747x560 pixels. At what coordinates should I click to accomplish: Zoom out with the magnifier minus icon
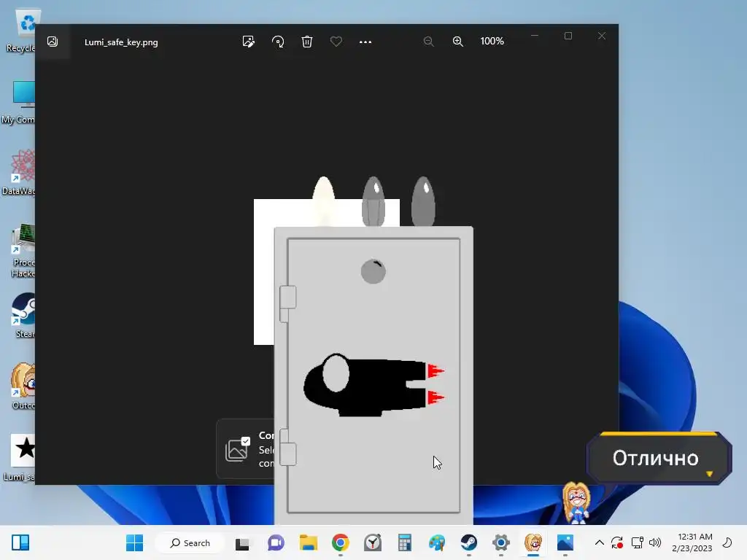point(428,42)
